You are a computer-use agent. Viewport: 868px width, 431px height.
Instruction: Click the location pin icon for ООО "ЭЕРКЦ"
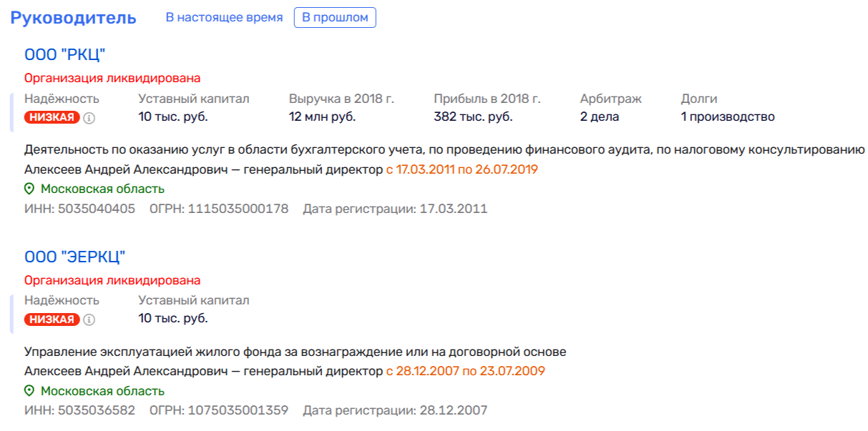tap(29, 390)
